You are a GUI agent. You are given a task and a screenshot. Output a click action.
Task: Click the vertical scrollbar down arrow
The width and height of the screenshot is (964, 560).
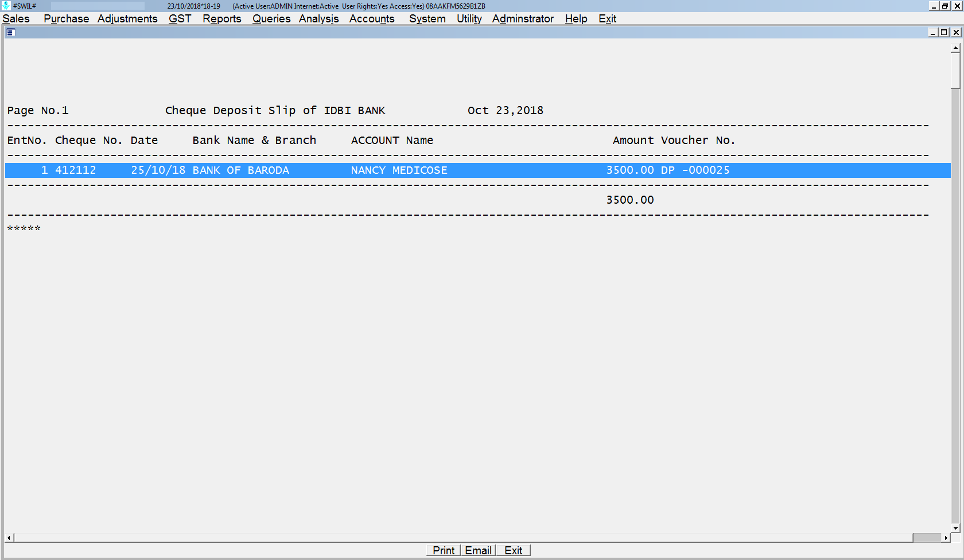click(955, 528)
